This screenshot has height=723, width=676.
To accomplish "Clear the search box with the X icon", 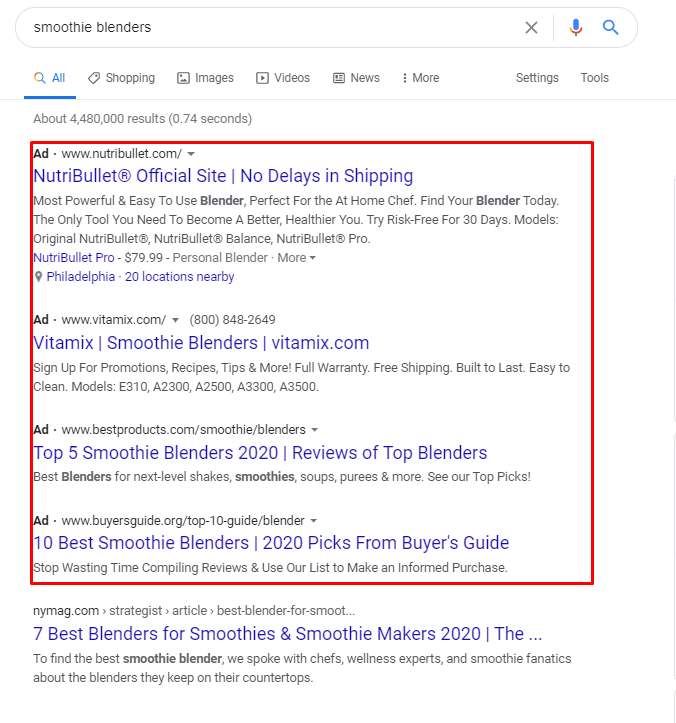I will (531, 28).
